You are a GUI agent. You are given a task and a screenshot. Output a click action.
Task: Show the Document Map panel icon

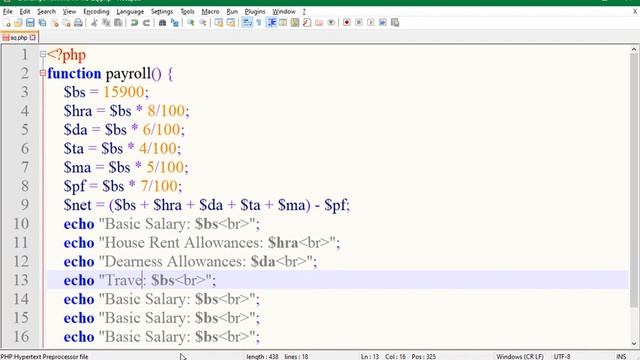[x=295, y=23]
